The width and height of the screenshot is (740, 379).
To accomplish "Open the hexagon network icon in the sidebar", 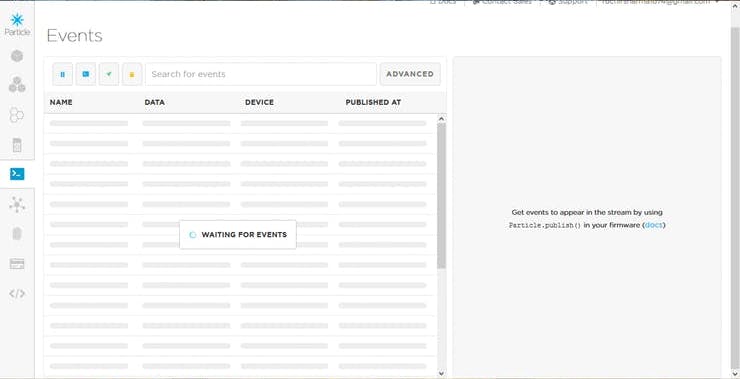I will pyautogui.click(x=17, y=115).
